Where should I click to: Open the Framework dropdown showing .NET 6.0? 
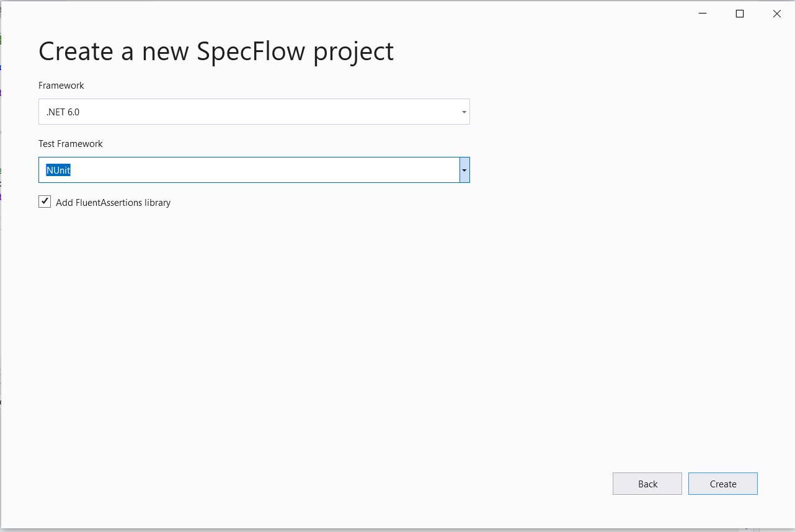pos(254,112)
